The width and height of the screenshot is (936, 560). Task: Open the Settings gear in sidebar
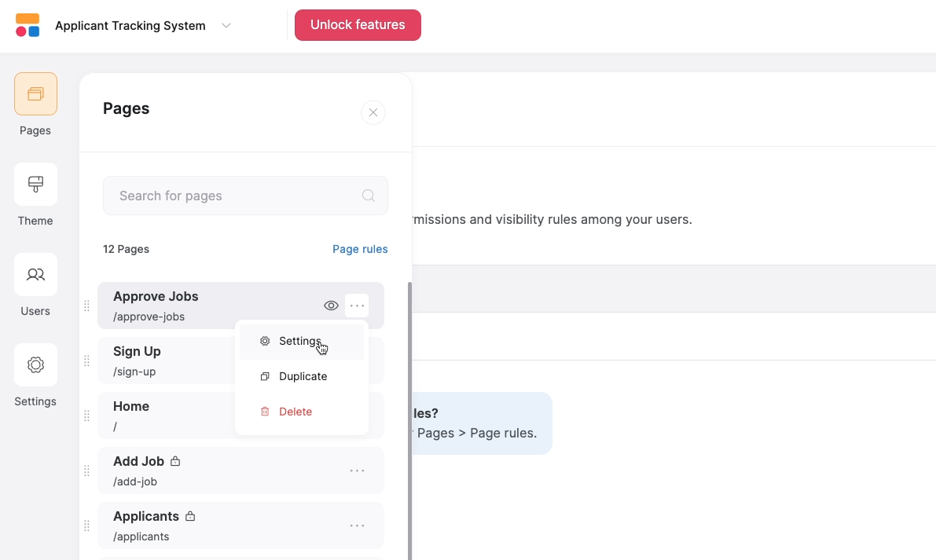[x=36, y=365]
